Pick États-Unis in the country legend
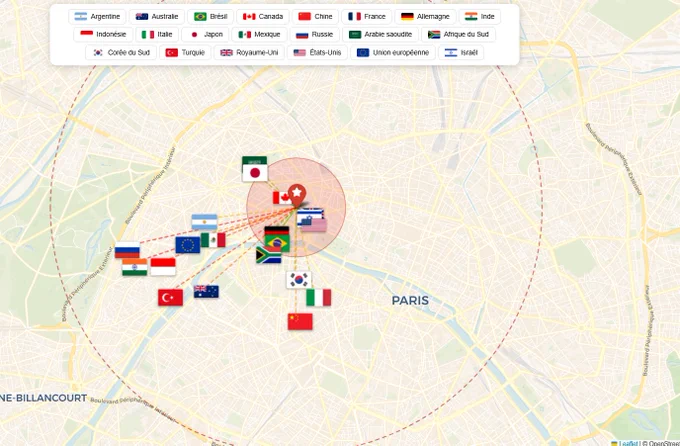Viewport: 680px width, 446px height. click(317, 52)
